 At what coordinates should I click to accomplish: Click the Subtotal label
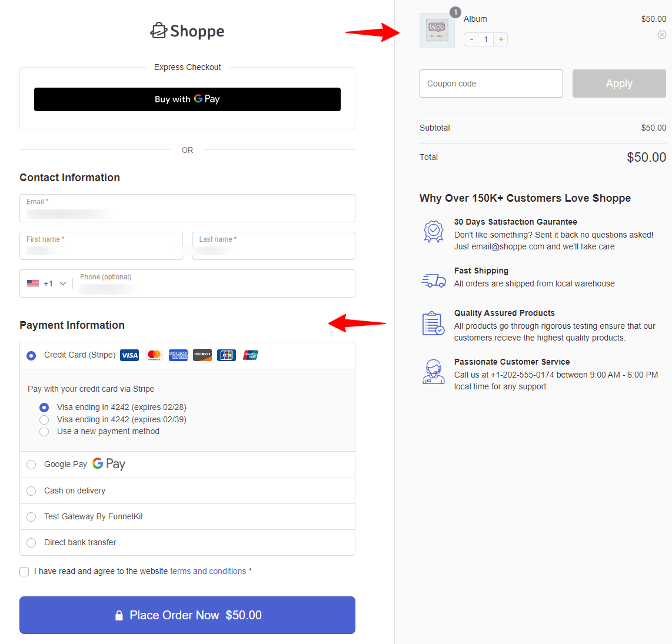[435, 128]
